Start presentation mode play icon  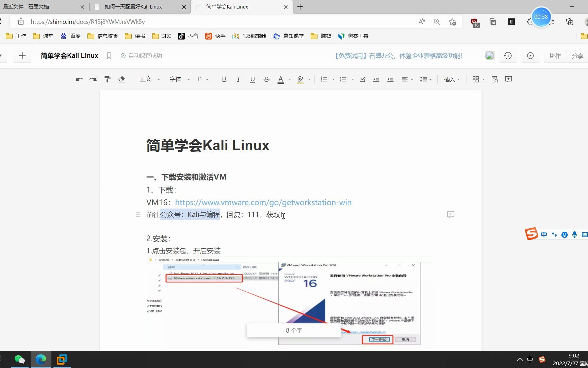click(x=530, y=56)
